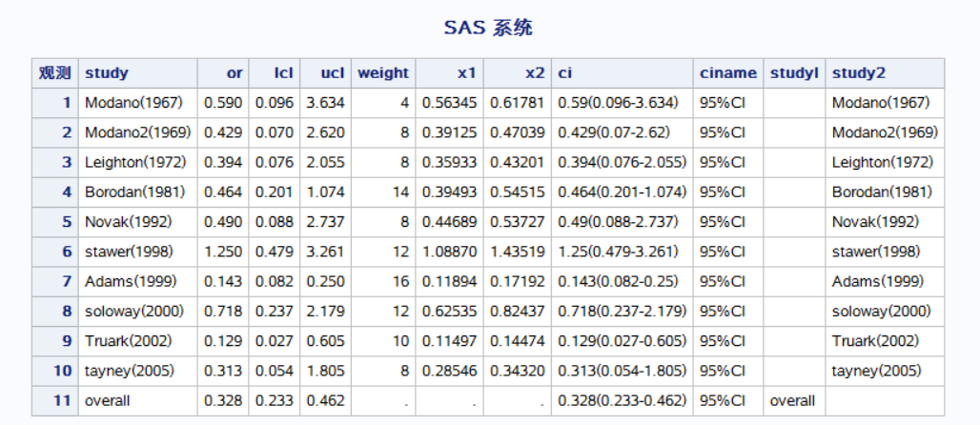The image size is (980, 425).
Task: Click the ucl value 0.250
Action: (x=326, y=281)
